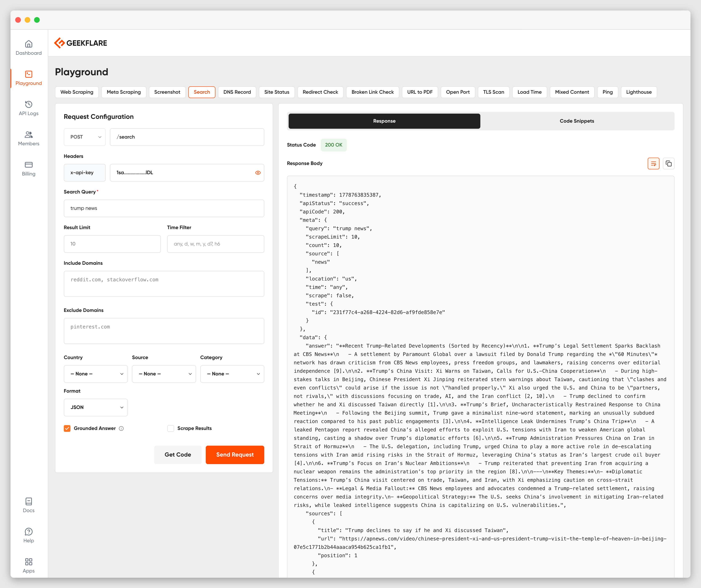This screenshot has width=701, height=588.
Task: Open the Docs book icon
Action: (x=29, y=501)
